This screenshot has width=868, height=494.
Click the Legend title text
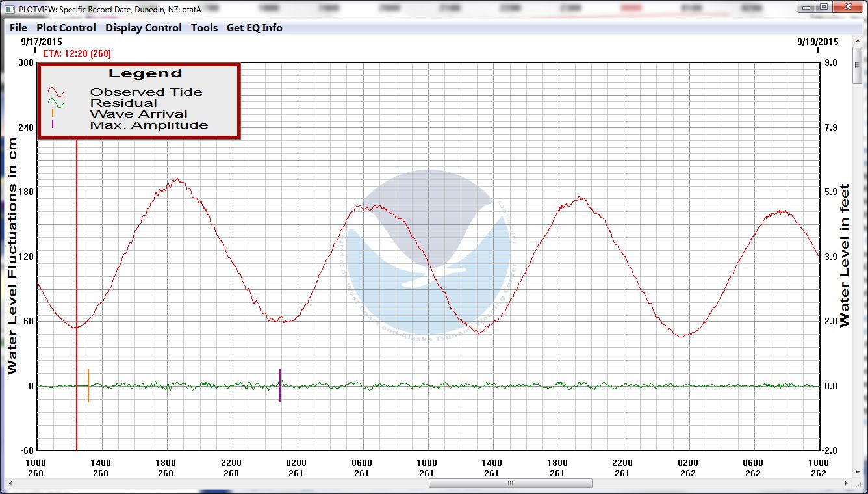[x=145, y=73]
